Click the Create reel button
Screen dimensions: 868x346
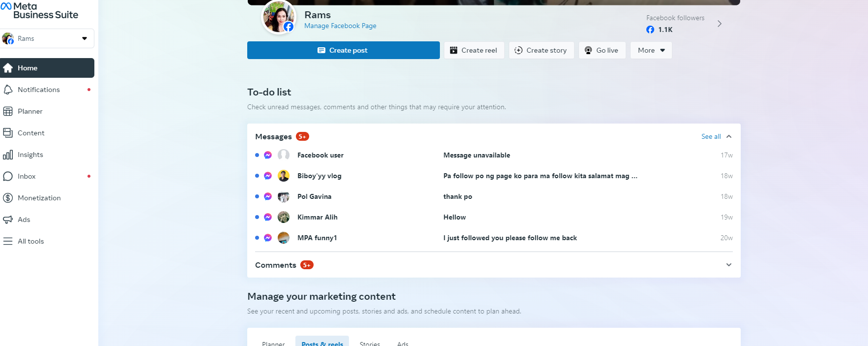coord(474,50)
